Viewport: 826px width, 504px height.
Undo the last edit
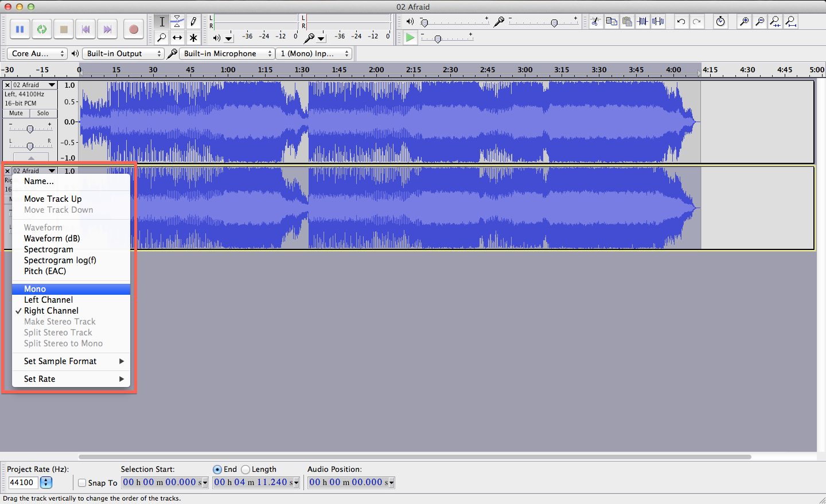click(x=681, y=21)
